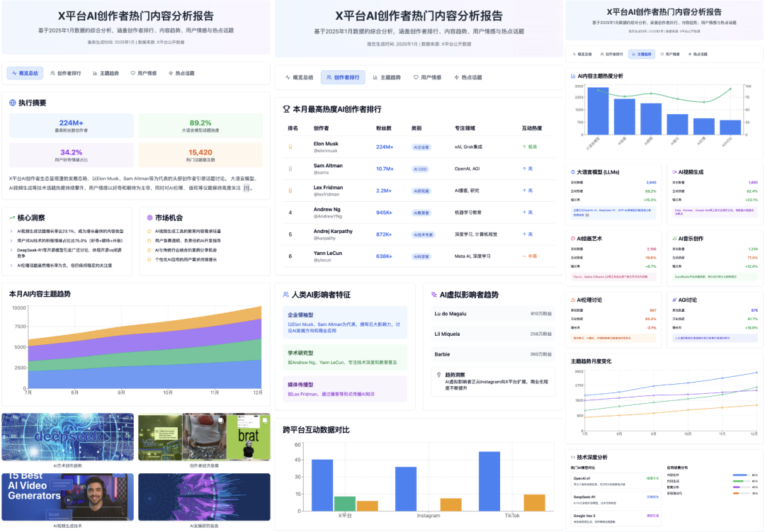Click the star icon beside AI与传统行业结合的案例分享机会
Image resolution: width=765 pixels, height=532 pixels.
[x=149, y=250]
